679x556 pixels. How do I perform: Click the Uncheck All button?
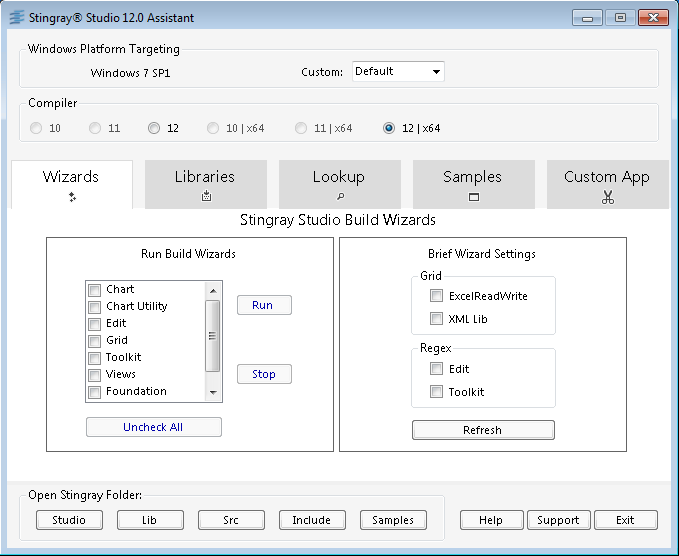click(153, 427)
